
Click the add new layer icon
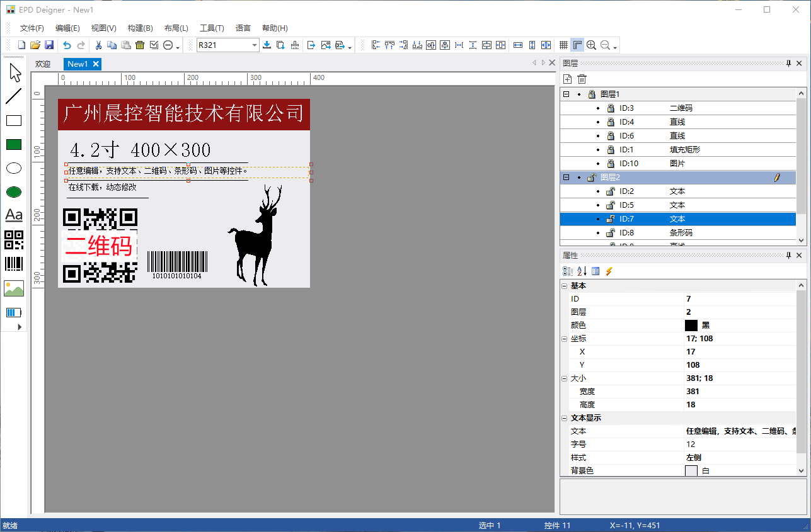568,79
